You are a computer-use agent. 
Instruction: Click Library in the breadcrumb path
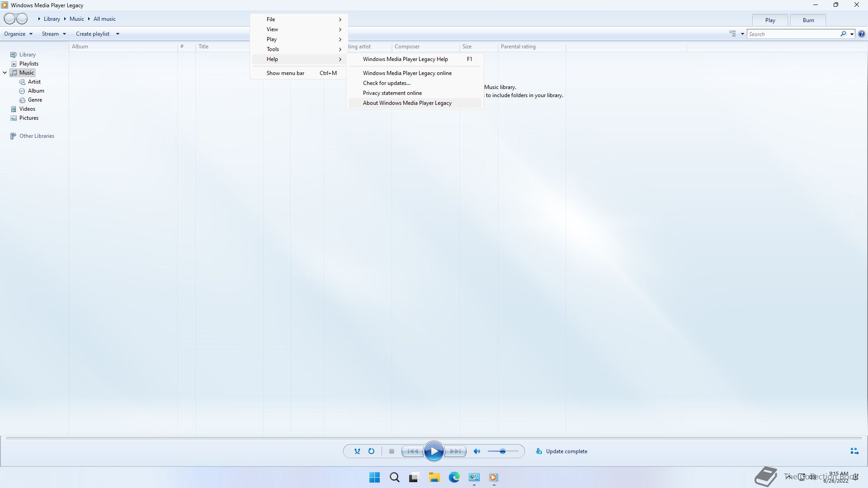pyautogui.click(x=52, y=19)
